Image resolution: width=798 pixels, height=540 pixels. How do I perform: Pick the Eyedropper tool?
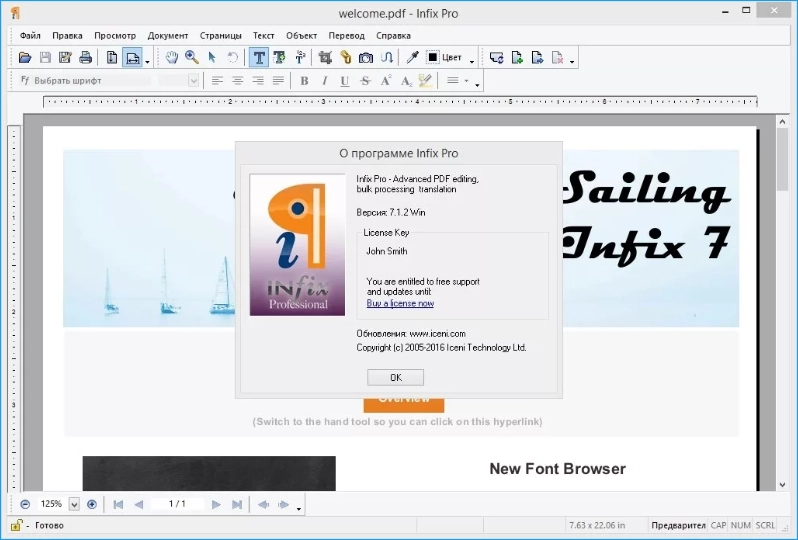tap(412, 58)
